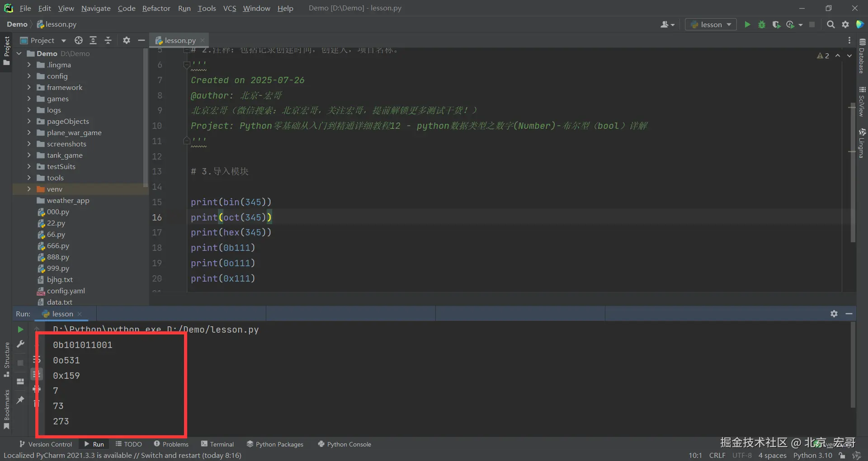Go to previous highlighted warning arrow
Viewport: 868px width, 461px height.
pos(838,56)
